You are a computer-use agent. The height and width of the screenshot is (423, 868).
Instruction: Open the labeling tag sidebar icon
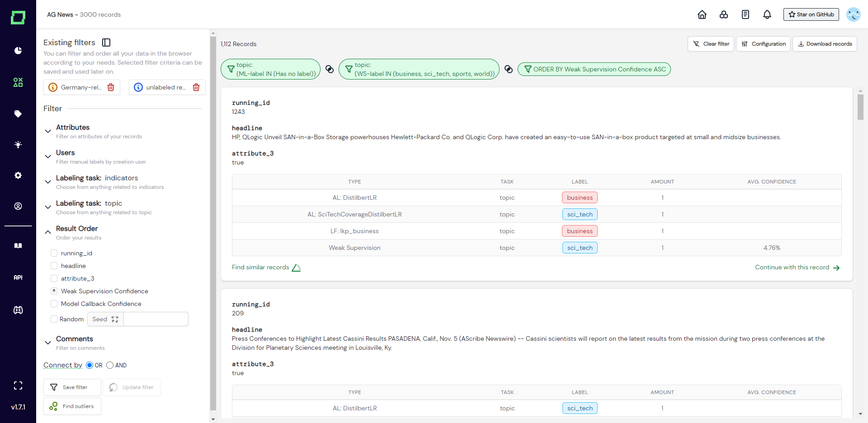[x=18, y=114]
